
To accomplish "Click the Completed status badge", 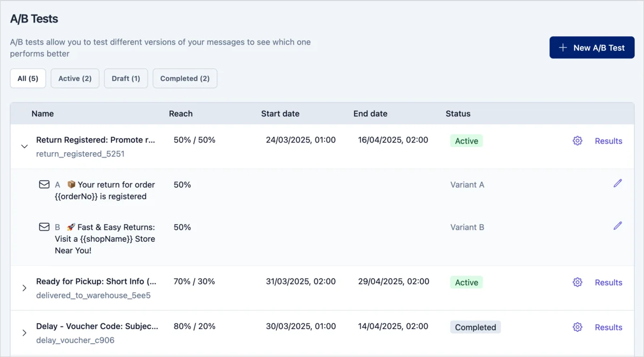I will [475, 327].
